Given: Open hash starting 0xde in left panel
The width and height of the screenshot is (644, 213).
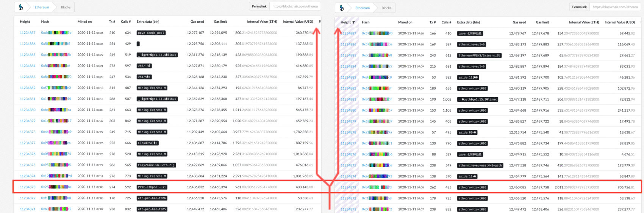Looking at the screenshot, I should [56, 33].
